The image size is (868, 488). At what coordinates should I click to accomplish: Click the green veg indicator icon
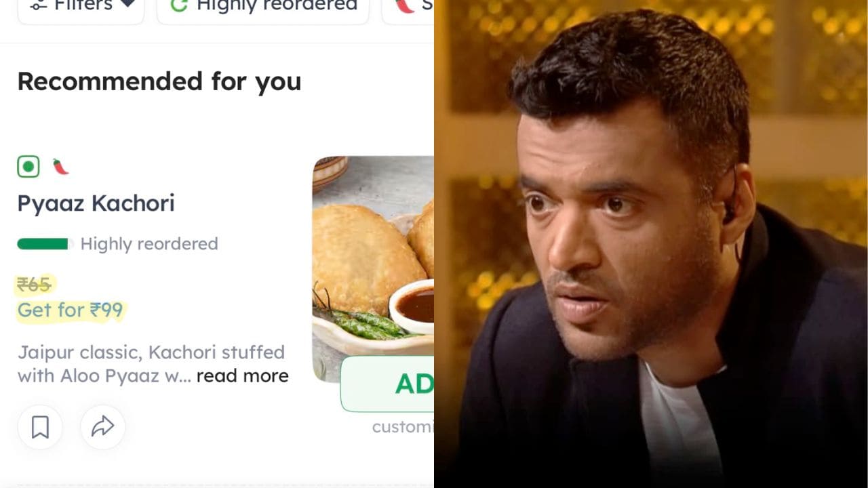(x=28, y=167)
